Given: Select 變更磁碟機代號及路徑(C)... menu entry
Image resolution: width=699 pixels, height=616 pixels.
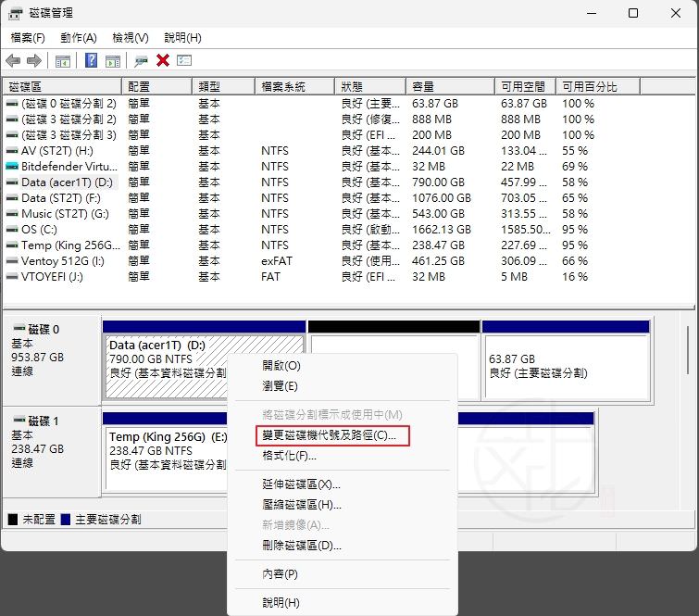Looking at the screenshot, I should (332, 435).
